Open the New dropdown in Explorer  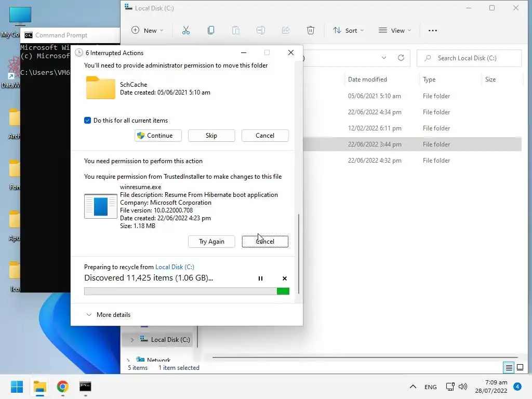[x=148, y=31]
